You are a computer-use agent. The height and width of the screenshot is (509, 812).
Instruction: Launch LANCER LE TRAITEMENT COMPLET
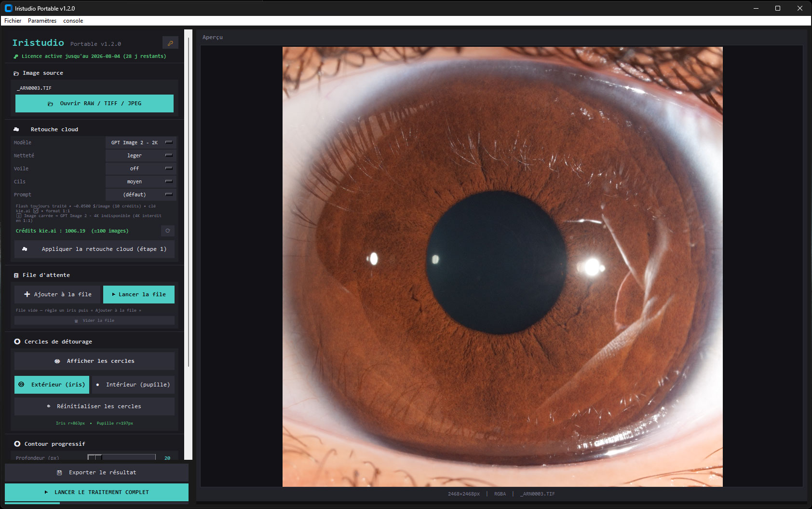point(96,492)
